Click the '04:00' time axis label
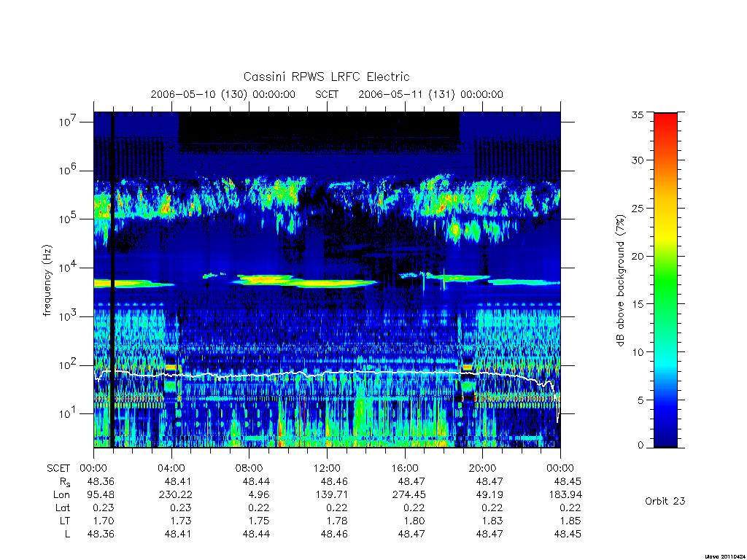Image resolution: width=747 pixels, height=560 pixels. [171, 468]
